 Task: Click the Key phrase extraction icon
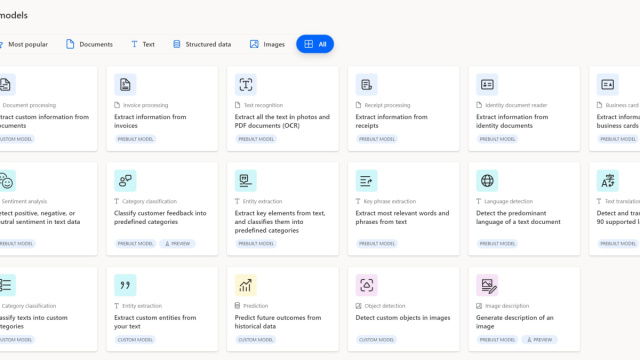(x=366, y=181)
